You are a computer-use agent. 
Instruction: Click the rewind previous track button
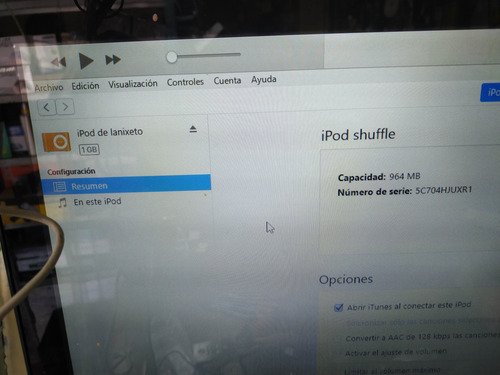coord(59,62)
